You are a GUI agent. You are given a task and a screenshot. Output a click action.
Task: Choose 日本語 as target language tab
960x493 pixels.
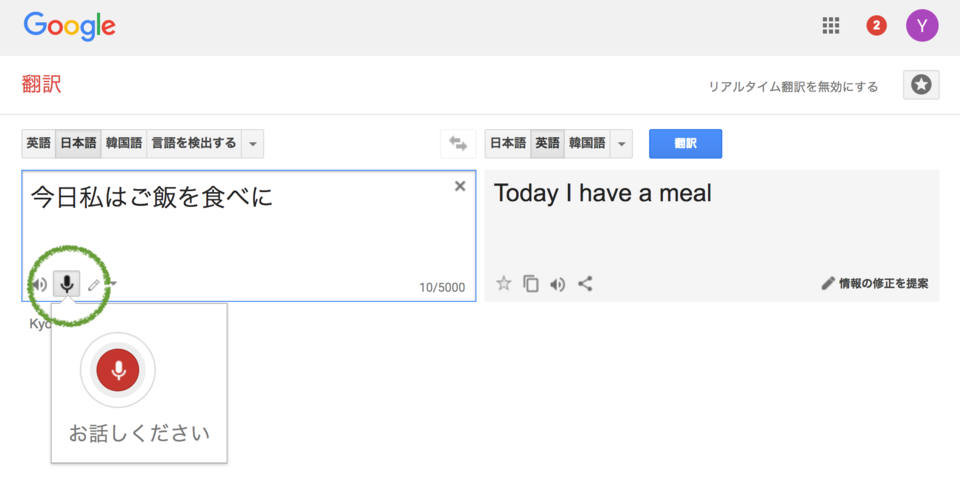[508, 143]
